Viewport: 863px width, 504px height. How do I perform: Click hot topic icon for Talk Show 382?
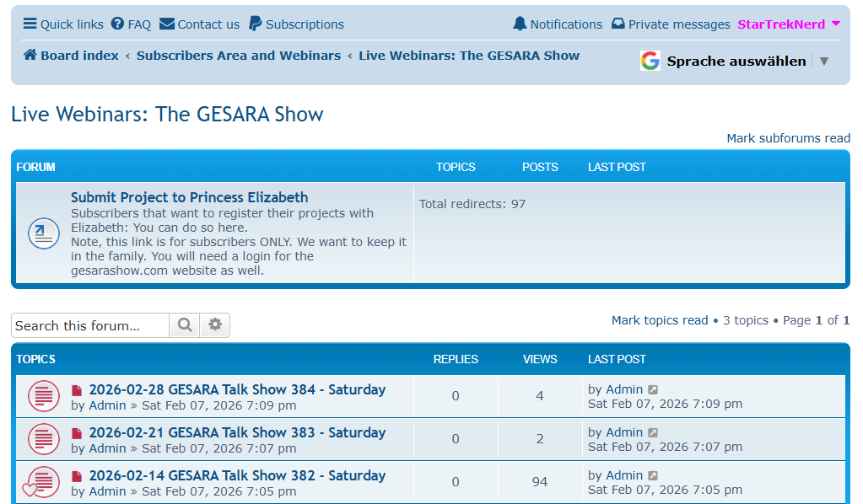pyautogui.click(x=42, y=482)
